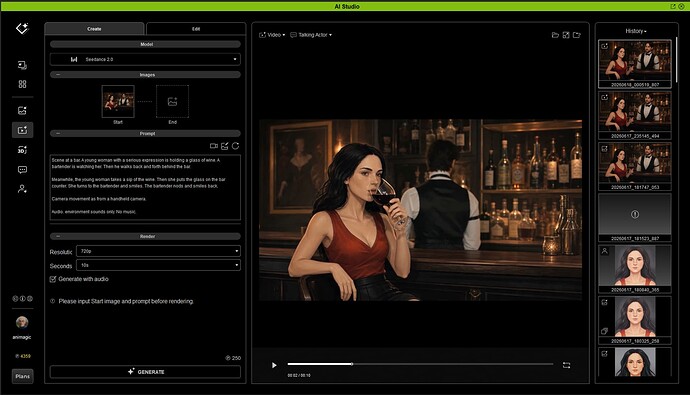Toggle the loop playback icon
690x395 pixels.
coord(566,365)
